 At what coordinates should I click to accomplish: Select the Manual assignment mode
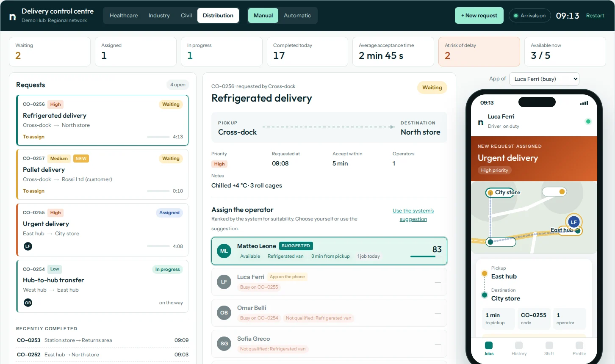click(x=263, y=16)
